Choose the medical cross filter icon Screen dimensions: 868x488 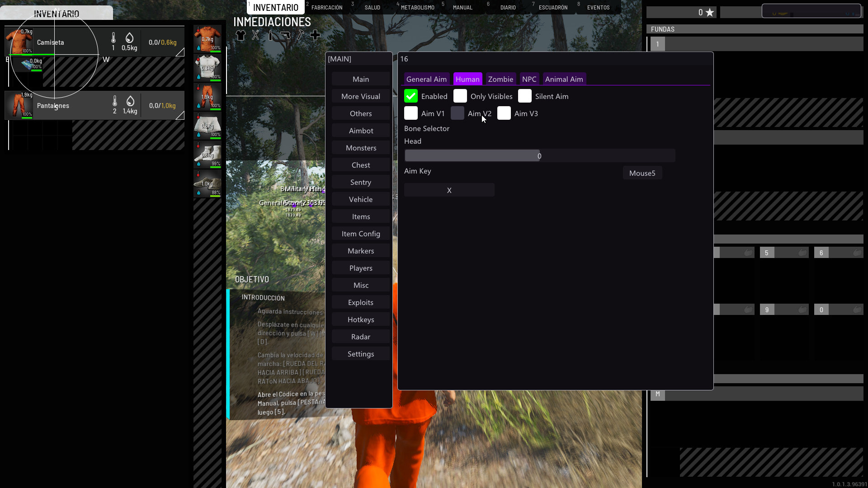[315, 35]
